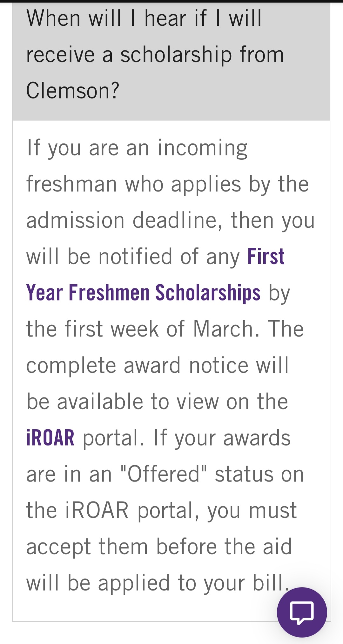Screen dimensions: 343x644
Task: Click "receive a scholarship from" header line
Action: click(x=155, y=54)
